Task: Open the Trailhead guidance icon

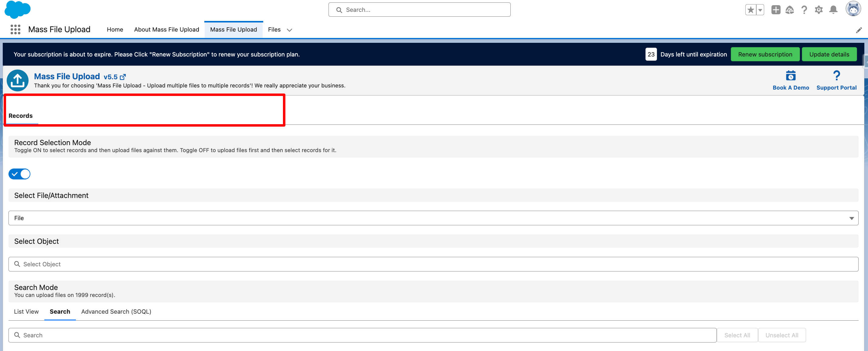Action: click(789, 10)
